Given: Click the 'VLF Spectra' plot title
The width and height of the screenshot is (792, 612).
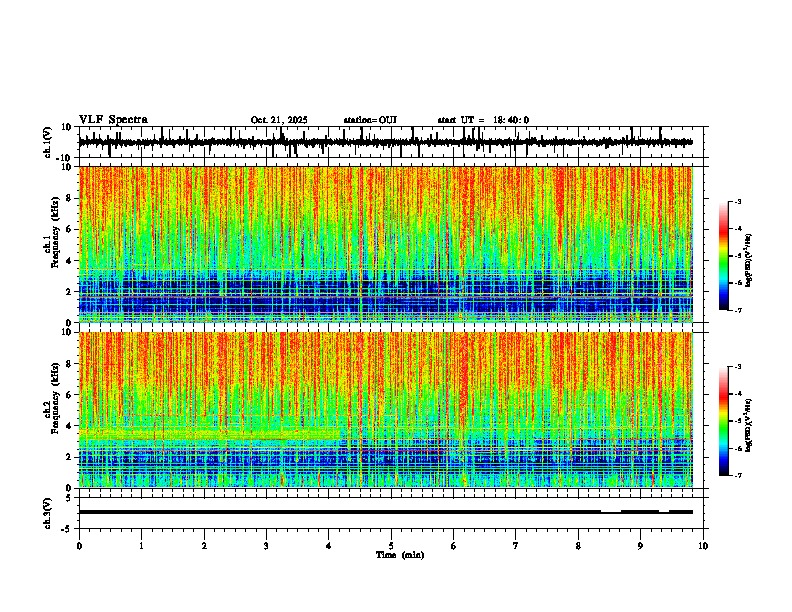Looking at the screenshot, I should pos(113,120).
